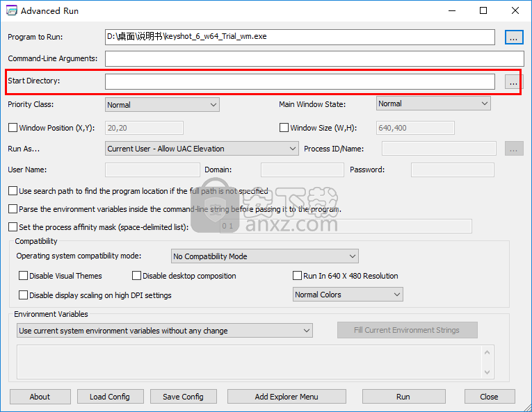Open the Run As user dropdown
Image resolution: width=532 pixels, height=412 pixels.
pyautogui.click(x=202, y=149)
